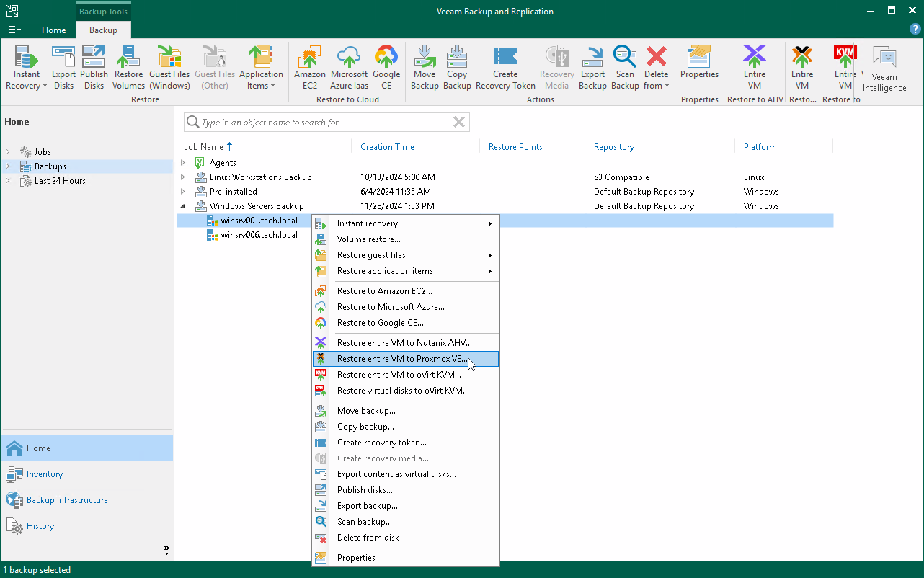924x578 pixels.
Task: Switch to the Home ribbon tab
Action: click(53, 30)
